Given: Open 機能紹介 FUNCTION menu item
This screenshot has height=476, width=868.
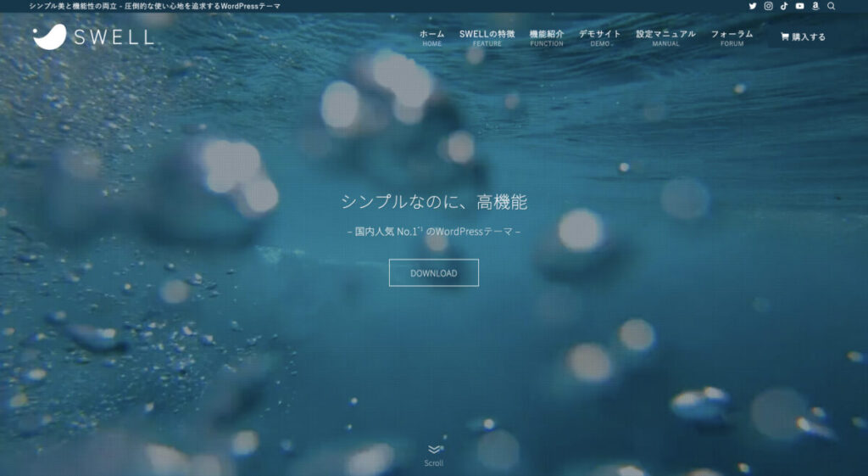Looking at the screenshot, I should tap(546, 38).
